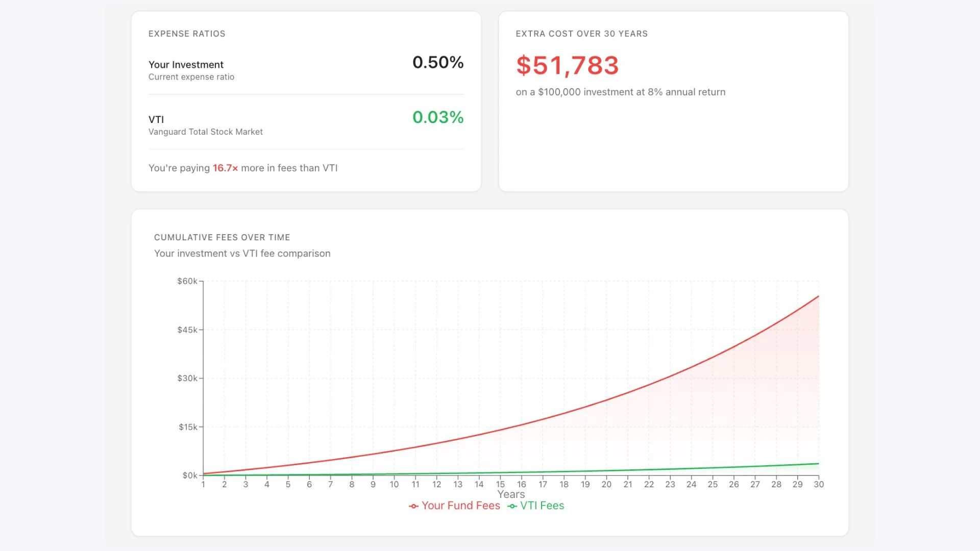Click the Your Fund Fees legend marker icon

413,506
